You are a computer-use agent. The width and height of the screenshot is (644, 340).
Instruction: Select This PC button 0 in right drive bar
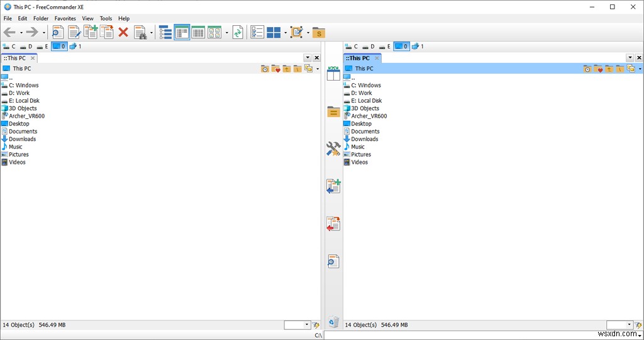tap(401, 47)
